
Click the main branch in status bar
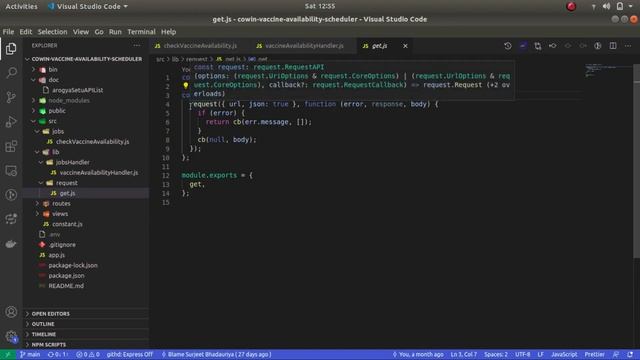(x=30, y=354)
